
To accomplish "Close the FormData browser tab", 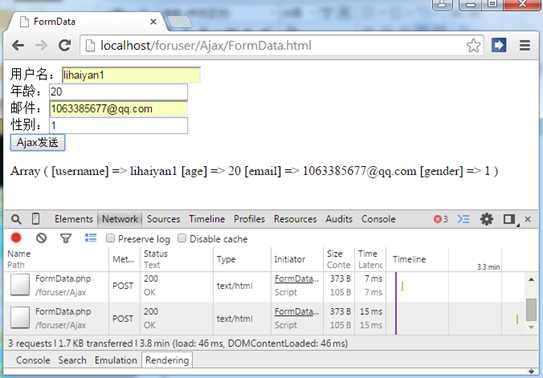I will coord(153,21).
